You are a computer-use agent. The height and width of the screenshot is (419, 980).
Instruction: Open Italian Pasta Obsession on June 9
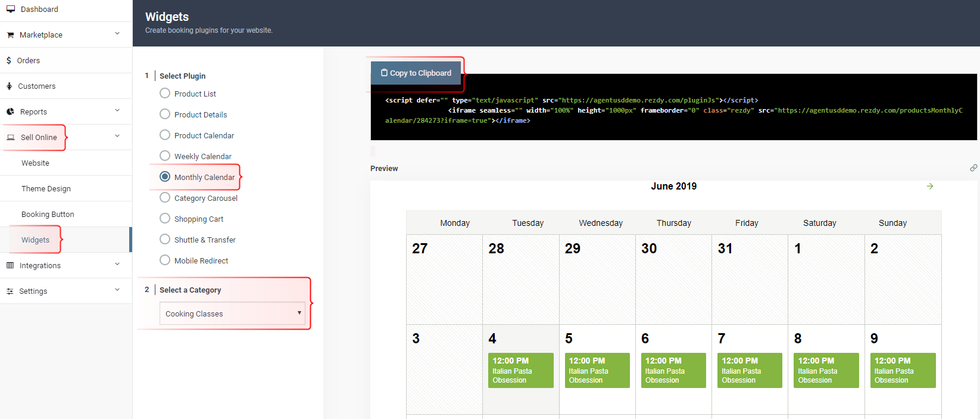(903, 370)
